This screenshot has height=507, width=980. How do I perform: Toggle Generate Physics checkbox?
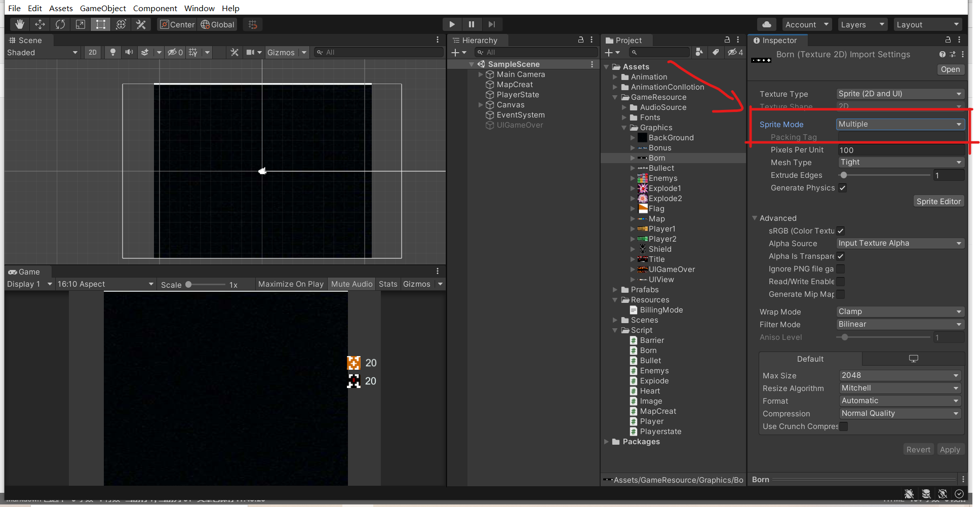point(843,188)
